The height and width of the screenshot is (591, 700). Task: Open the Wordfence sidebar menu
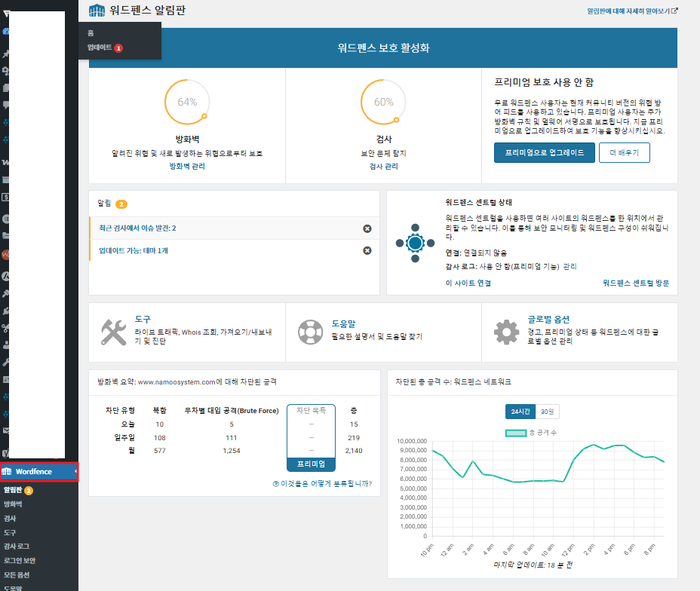[x=39, y=471]
